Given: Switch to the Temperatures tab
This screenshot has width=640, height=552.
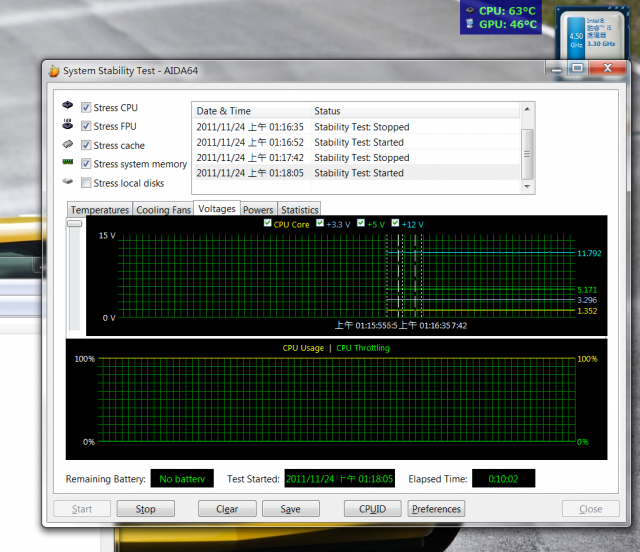Looking at the screenshot, I should click(x=100, y=209).
